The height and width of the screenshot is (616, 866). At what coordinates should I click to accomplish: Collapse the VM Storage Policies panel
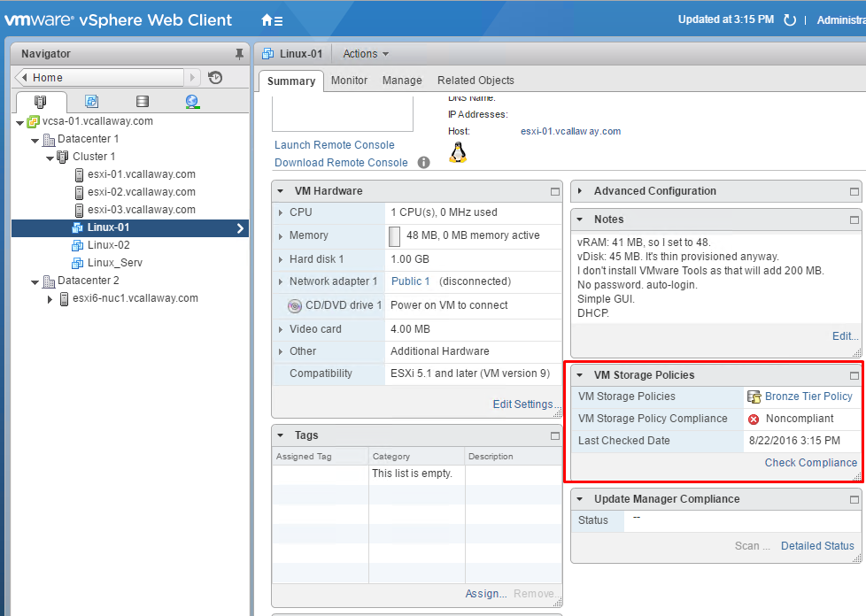pyautogui.click(x=580, y=375)
